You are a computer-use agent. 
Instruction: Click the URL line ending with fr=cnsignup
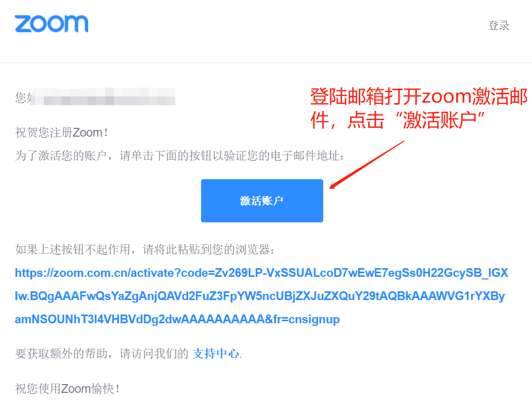[177, 319]
